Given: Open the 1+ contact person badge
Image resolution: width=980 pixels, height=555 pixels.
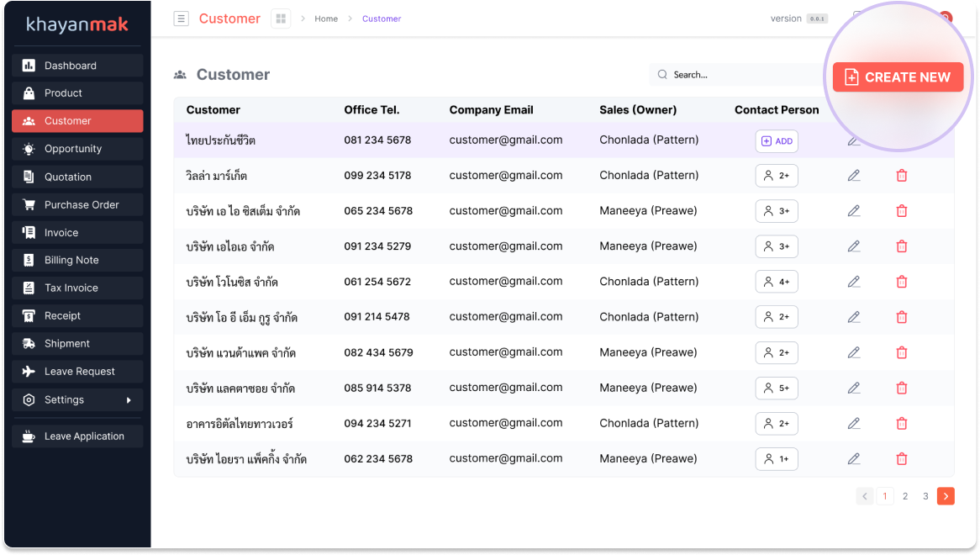Looking at the screenshot, I should point(776,459).
